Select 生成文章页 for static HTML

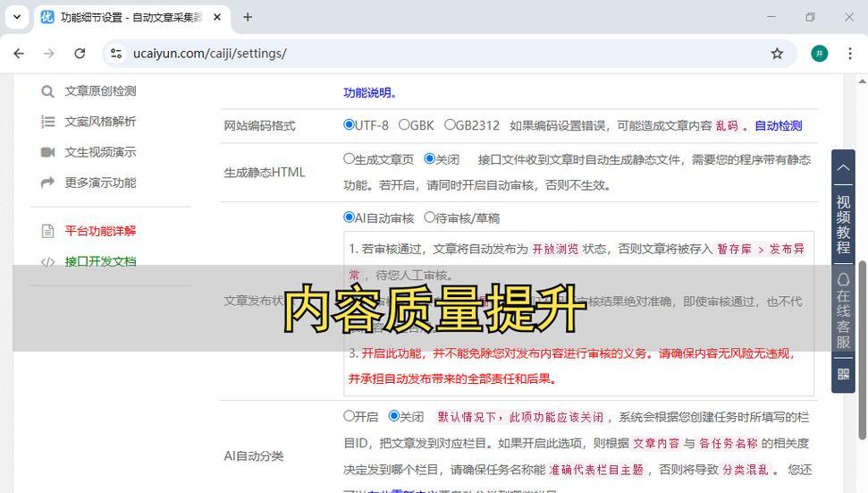click(349, 159)
